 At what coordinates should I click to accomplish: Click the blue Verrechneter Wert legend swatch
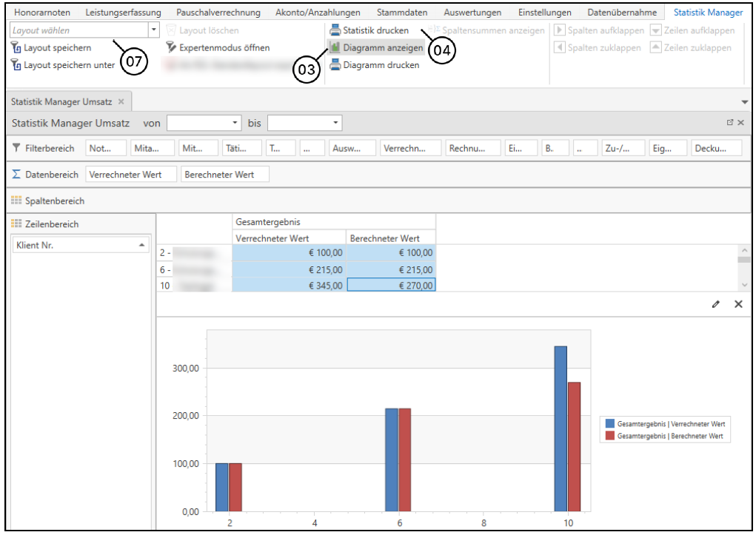[610, 424]
